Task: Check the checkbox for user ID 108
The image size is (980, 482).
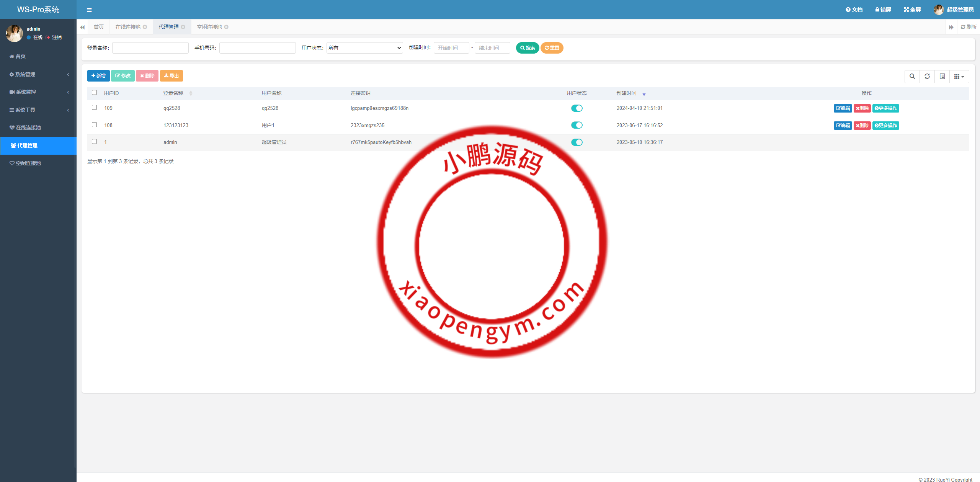Action: click(95, 125)
